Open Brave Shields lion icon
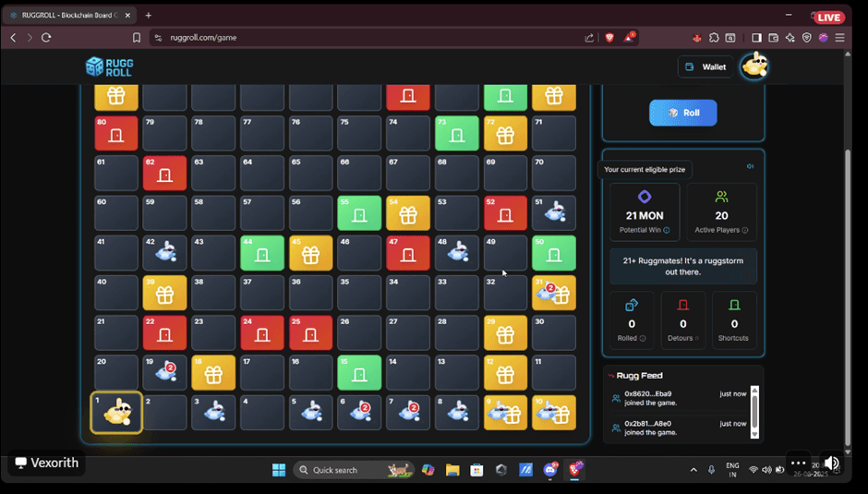868x494 pixels. [x=609, y=38]
